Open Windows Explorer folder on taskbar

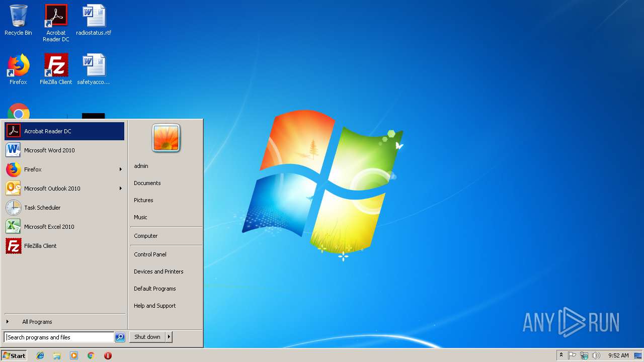point(57,355)
